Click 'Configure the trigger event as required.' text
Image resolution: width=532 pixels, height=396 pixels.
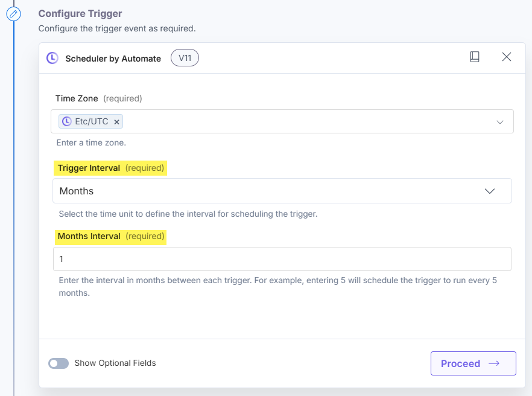coord(117,29)
